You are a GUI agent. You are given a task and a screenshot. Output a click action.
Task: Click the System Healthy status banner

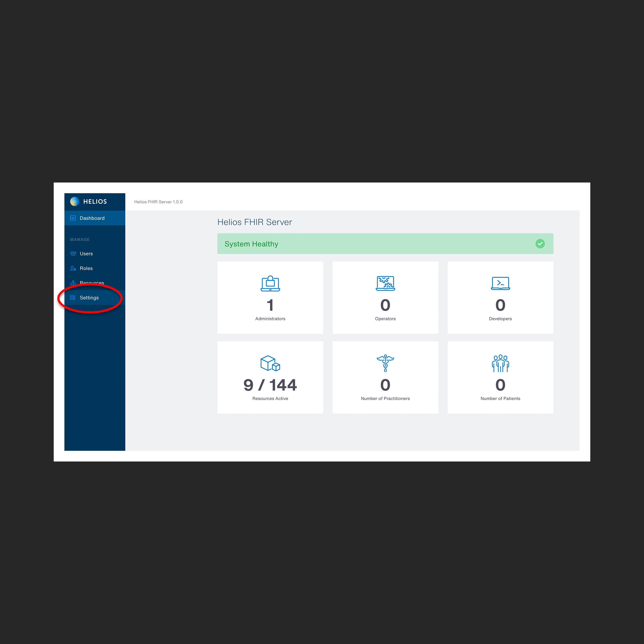385,244
